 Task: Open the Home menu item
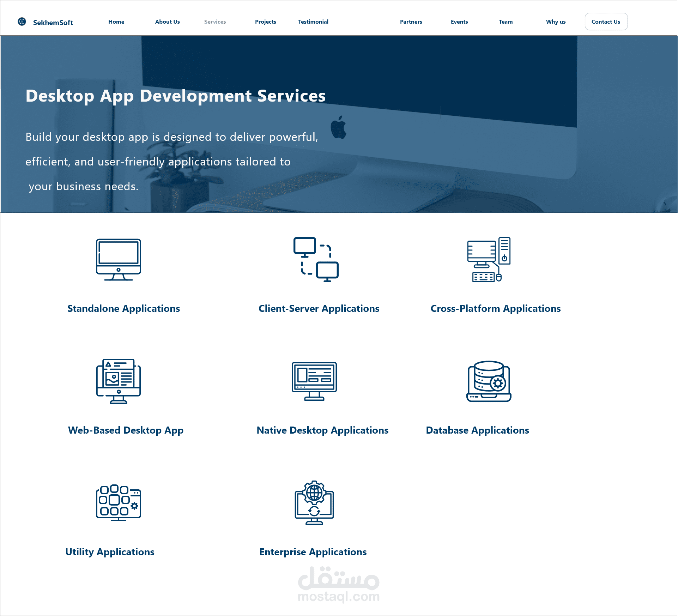116,22
